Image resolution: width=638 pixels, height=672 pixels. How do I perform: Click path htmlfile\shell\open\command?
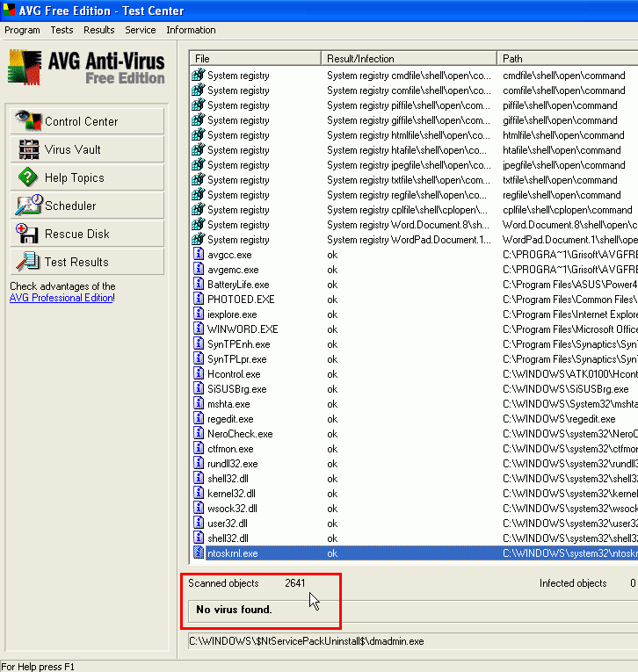coord(563,135)
